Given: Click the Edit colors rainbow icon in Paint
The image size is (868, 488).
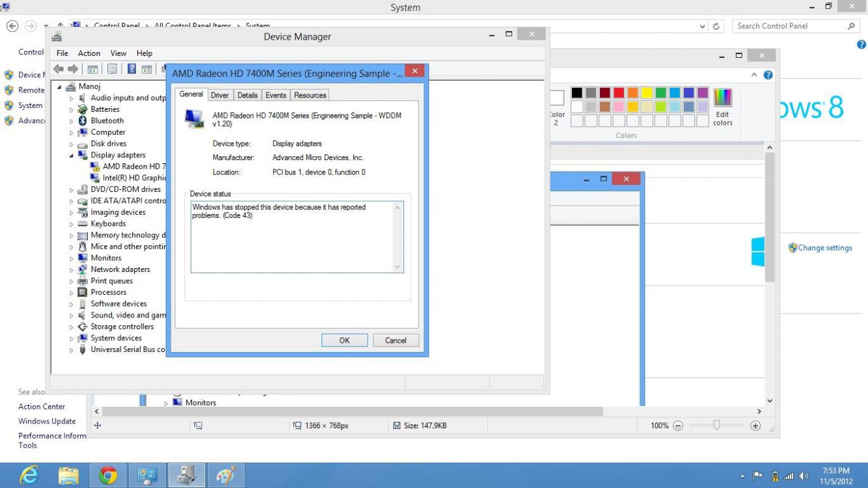Looking at the screenshot, I should click(723, 98).
